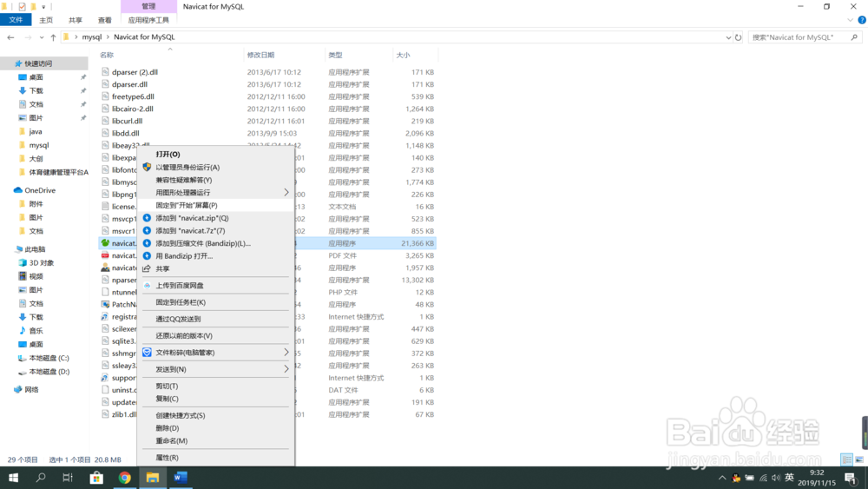Click the refresh button in address bar

(x=738, y=37)
